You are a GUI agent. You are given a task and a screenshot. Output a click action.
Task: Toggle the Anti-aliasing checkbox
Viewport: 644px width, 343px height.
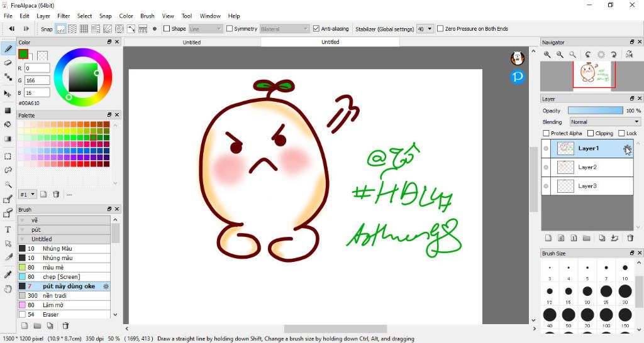(x=316, y=29)
